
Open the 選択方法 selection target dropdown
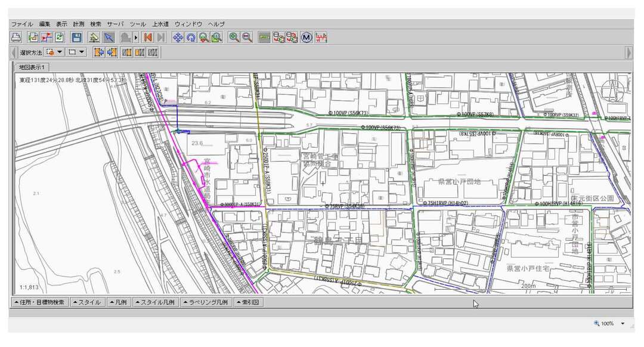[54, 52]
